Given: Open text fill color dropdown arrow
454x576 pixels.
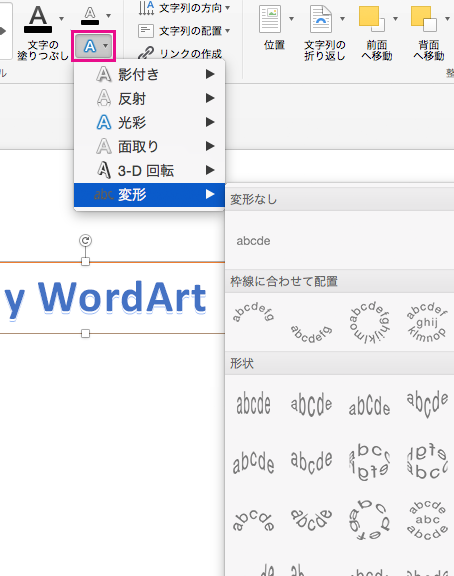Looking at the screenshot, I should (x=62, y=18).
